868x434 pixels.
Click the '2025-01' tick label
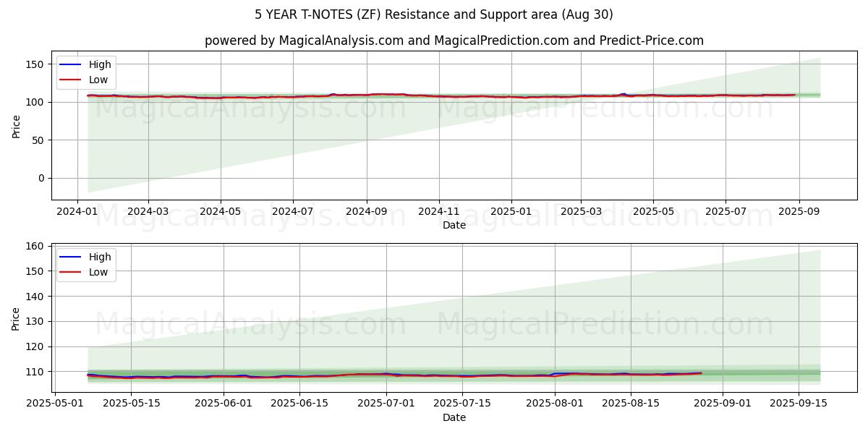(x=511, y=210)
